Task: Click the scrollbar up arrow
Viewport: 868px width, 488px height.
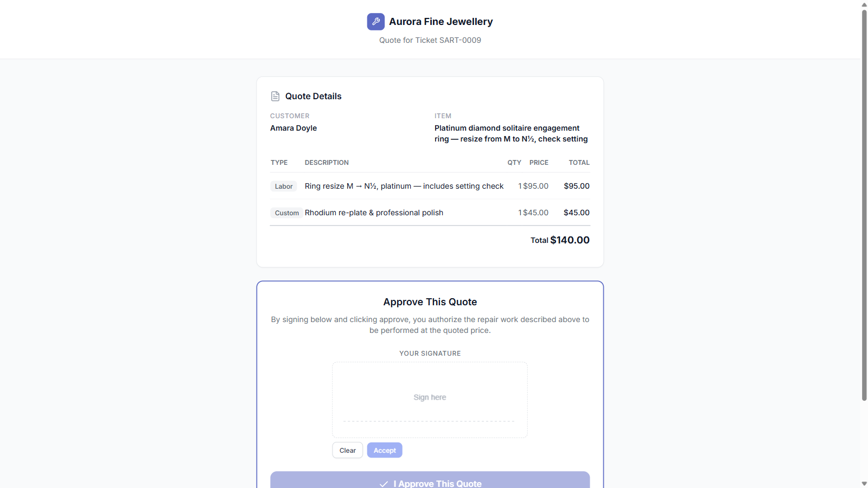Action: (x=864, y=4)
